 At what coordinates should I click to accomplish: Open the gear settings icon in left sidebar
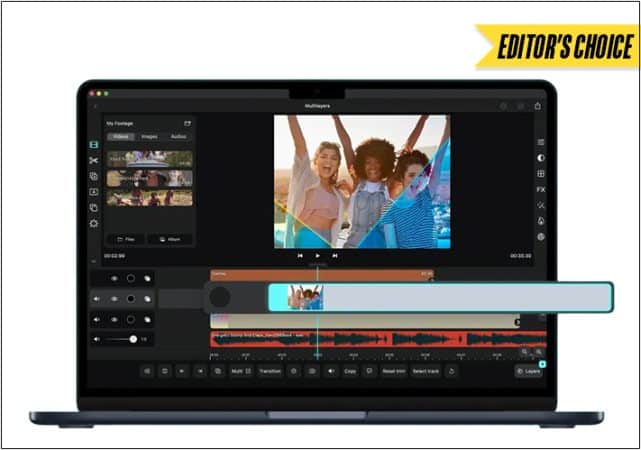coord(94,223)
